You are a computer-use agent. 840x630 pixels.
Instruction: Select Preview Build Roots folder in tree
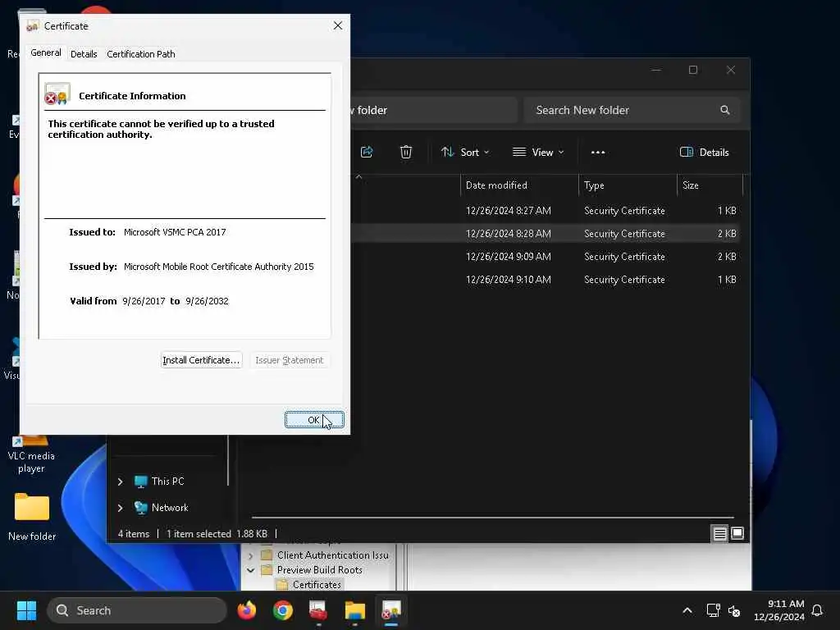click(x=319, y=570)
